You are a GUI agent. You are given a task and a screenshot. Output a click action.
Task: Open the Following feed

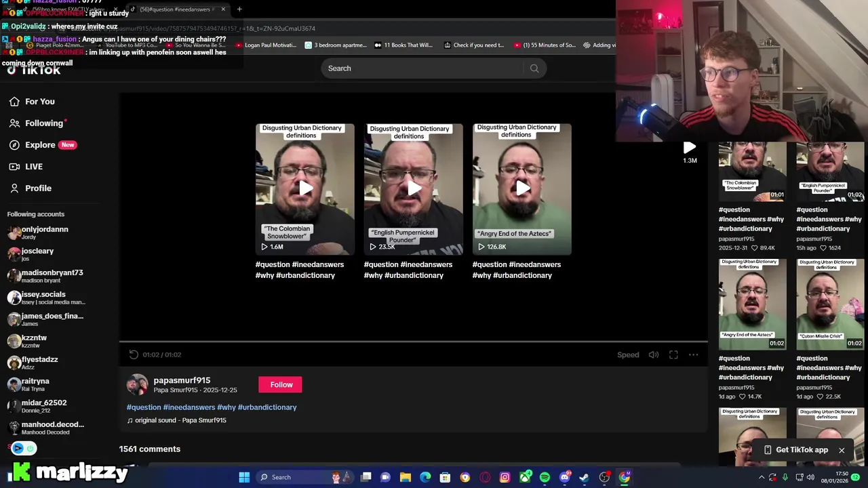click(x=37, y=123)
